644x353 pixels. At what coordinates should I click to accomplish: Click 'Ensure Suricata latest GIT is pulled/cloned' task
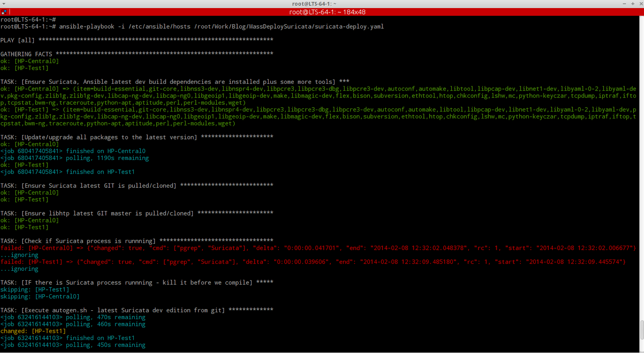point(137,186)
